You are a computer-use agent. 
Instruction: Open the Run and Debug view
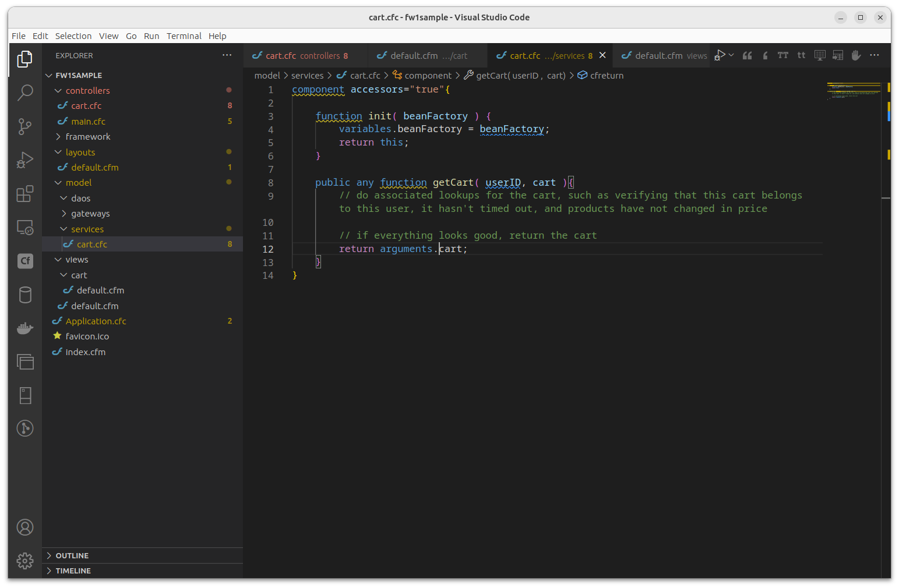(25, 160)
